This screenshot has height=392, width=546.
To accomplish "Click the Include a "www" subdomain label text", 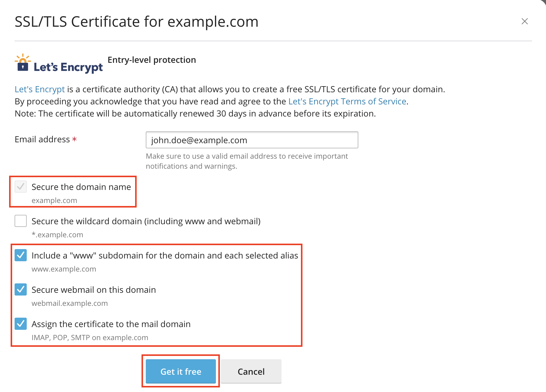I will (x=165, y=255).
